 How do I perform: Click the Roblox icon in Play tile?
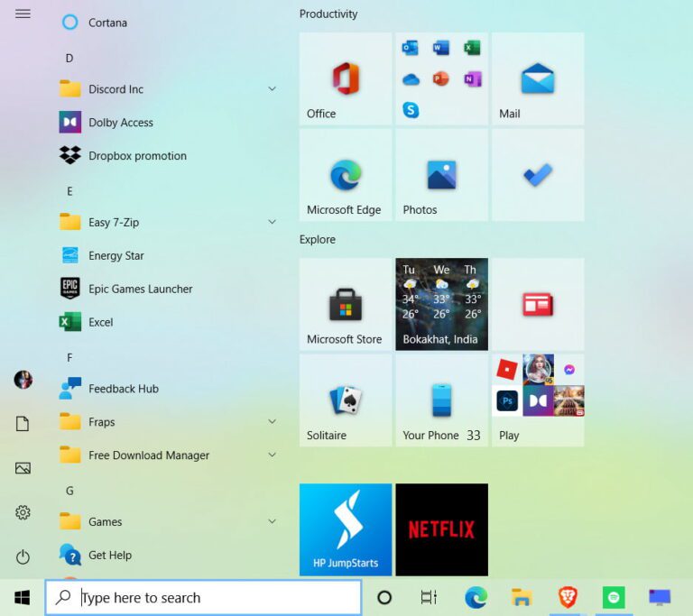coord(507,370)
